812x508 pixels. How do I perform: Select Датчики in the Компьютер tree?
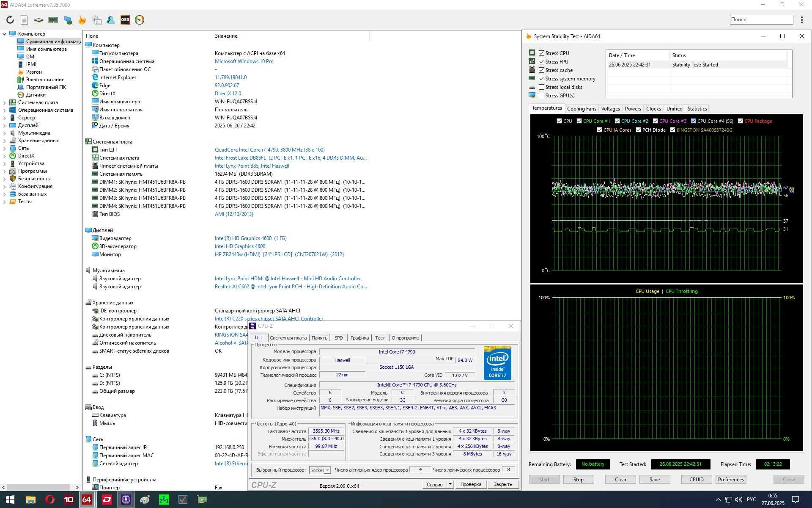pyautogui.click(x=36, y=95)
